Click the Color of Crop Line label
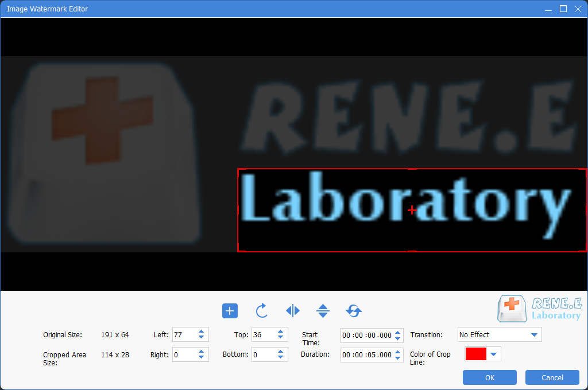Image resolution: width=588 pixels, height=390 pixels. [x=430, y=358]
